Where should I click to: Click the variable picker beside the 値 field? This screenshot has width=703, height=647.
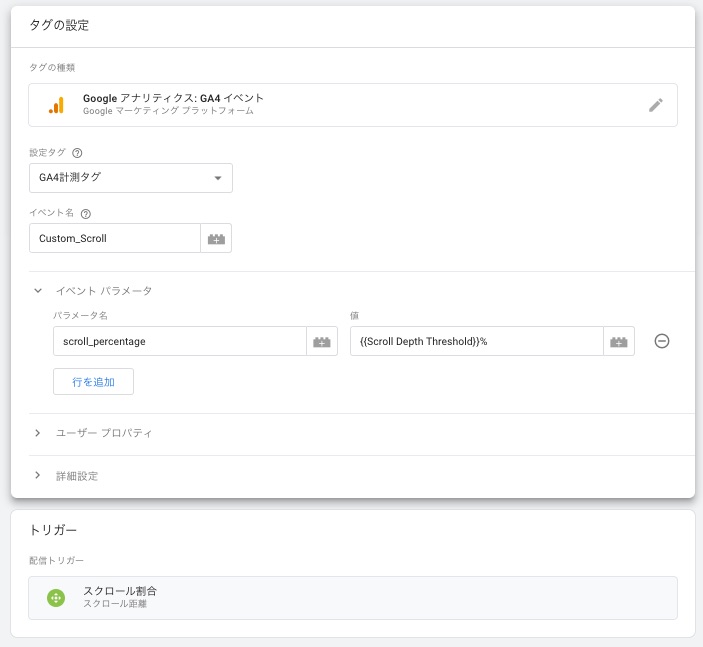[619, 341]
